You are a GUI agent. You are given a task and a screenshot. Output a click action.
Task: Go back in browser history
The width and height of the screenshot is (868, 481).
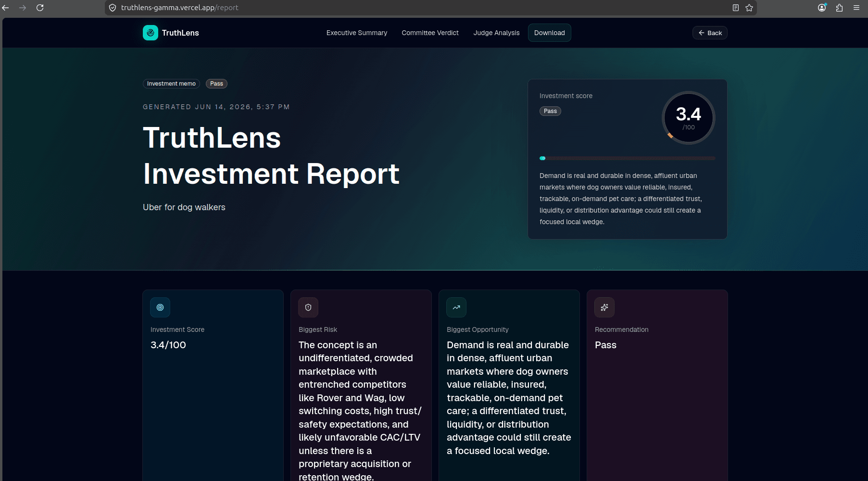tap(6, 8)
